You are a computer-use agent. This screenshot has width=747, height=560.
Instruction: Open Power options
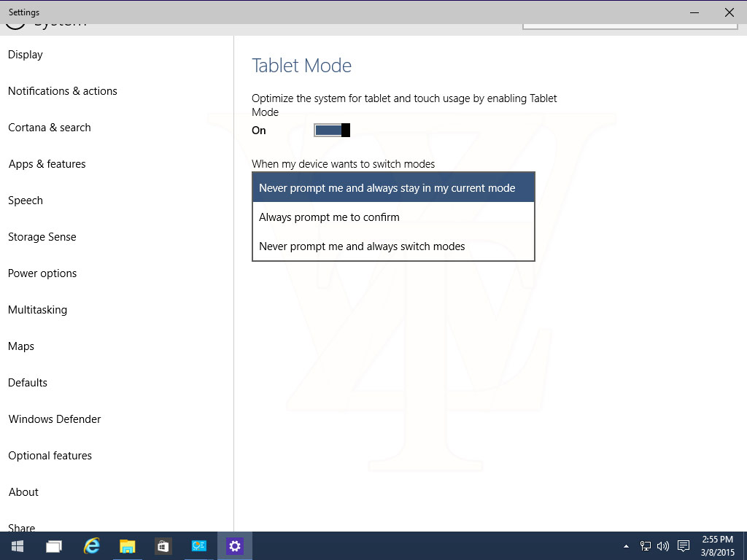[x=42, y=273]
